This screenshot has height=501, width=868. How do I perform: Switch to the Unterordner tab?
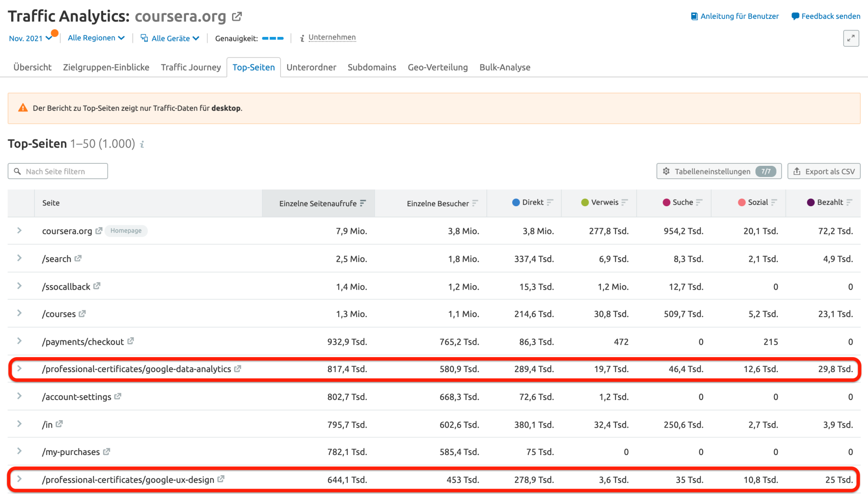pyautogui.click(x=311, y=67)
